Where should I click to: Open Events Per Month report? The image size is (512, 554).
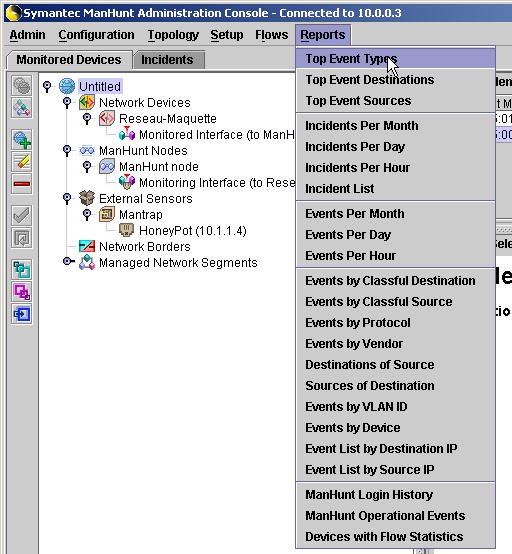(x=395, y=214)
